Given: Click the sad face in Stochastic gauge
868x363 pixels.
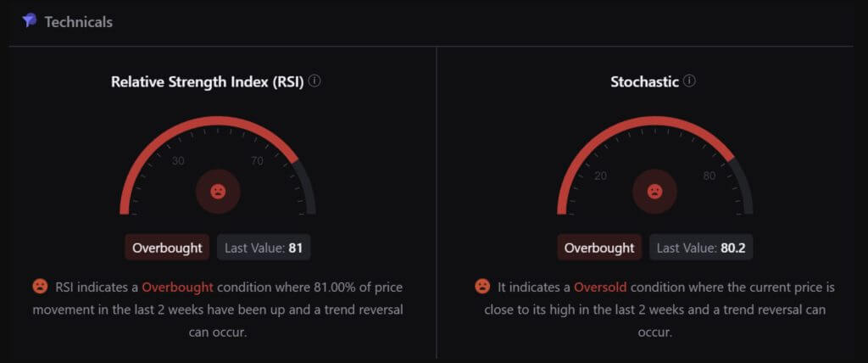Looking at the screenshot, I should 655,192.
